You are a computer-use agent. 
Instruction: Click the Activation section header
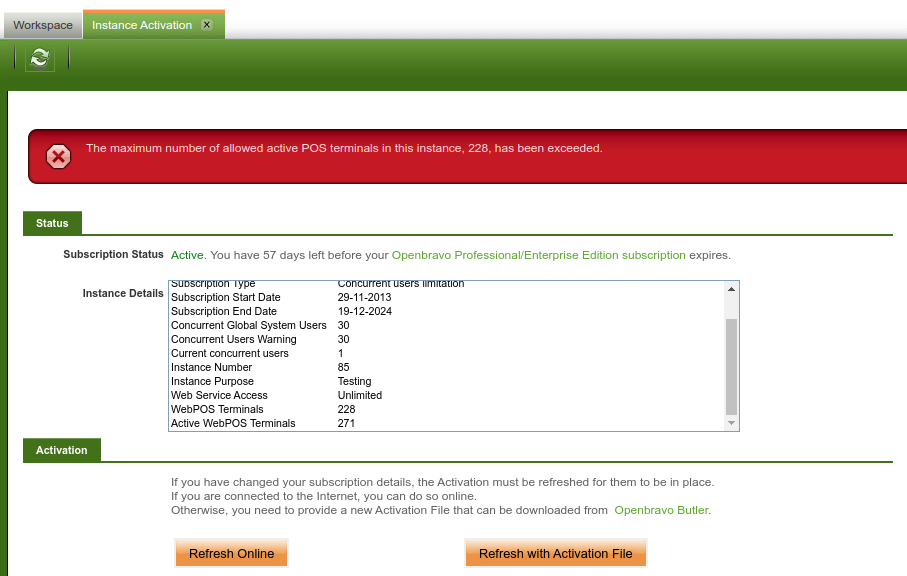(x=62, y=450)
